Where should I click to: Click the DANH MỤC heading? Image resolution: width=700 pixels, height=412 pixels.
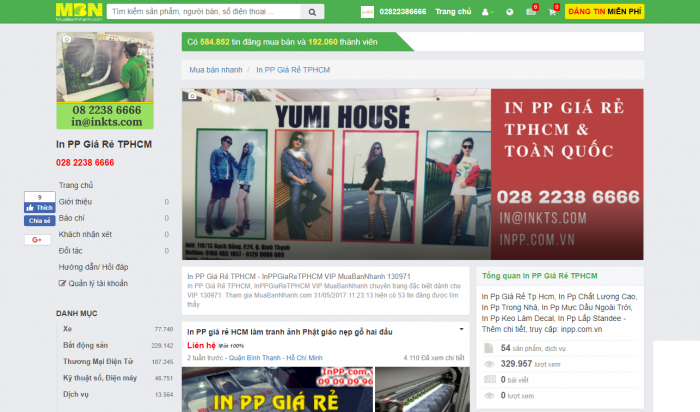point(76,314)
